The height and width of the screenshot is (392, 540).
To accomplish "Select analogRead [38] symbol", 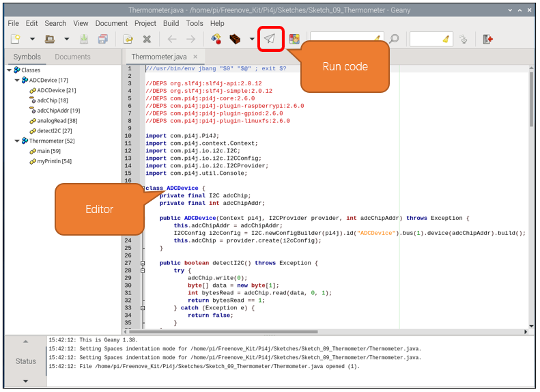I will pyautogui.click(x=57, y=121).
